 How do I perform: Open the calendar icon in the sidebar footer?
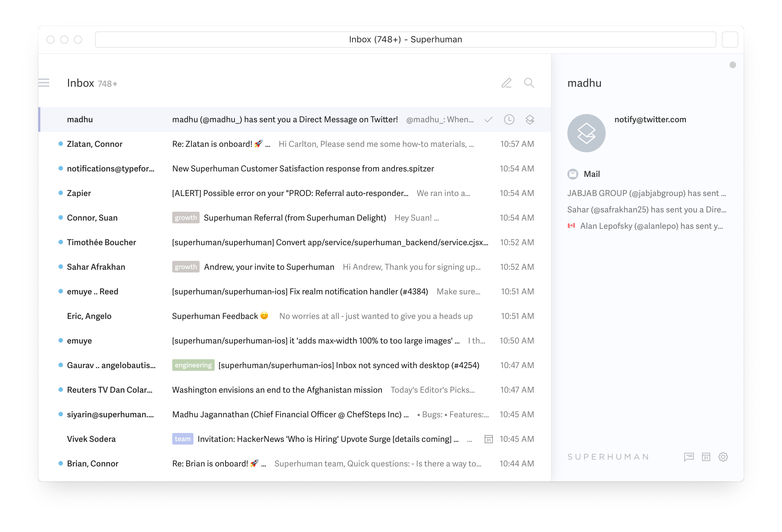click(x=706, y=457)
